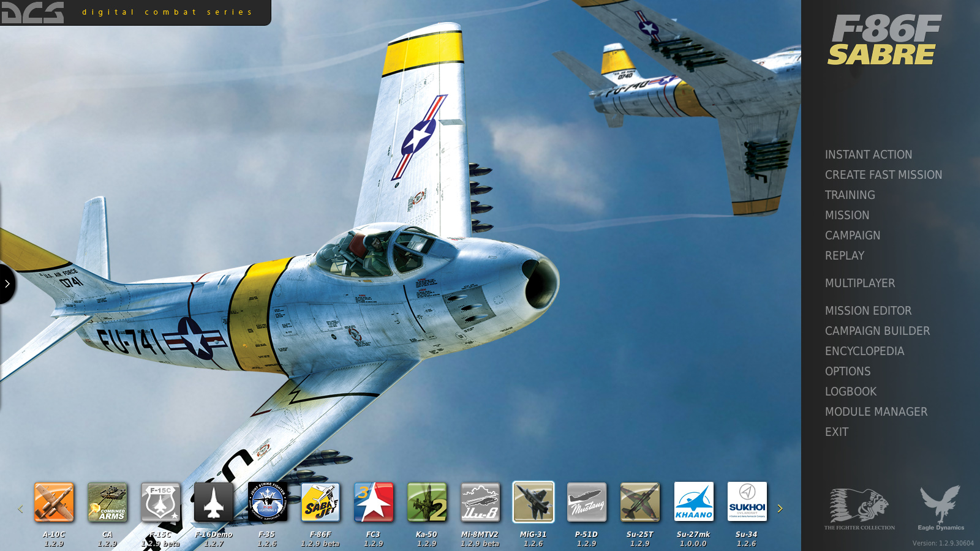Select the F-86F Sabre Jet module icon
Viewport: 980px width, 551px height.
[320, 502]
